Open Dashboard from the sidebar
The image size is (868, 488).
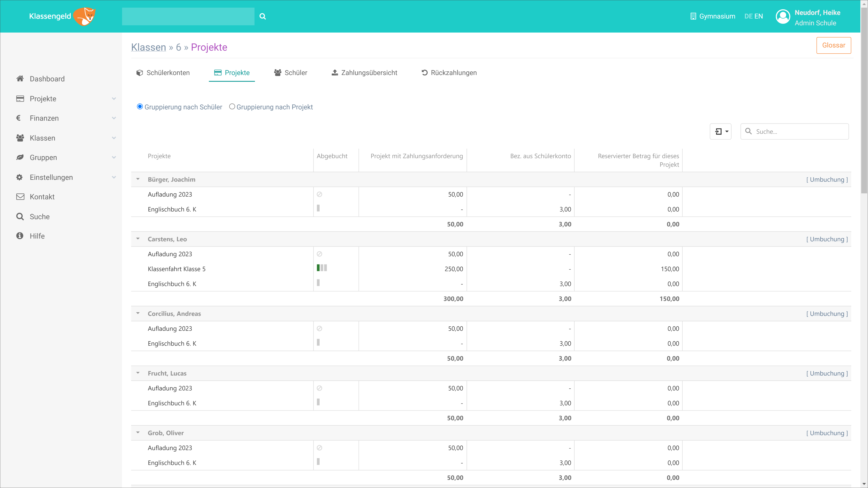[47, 79]
